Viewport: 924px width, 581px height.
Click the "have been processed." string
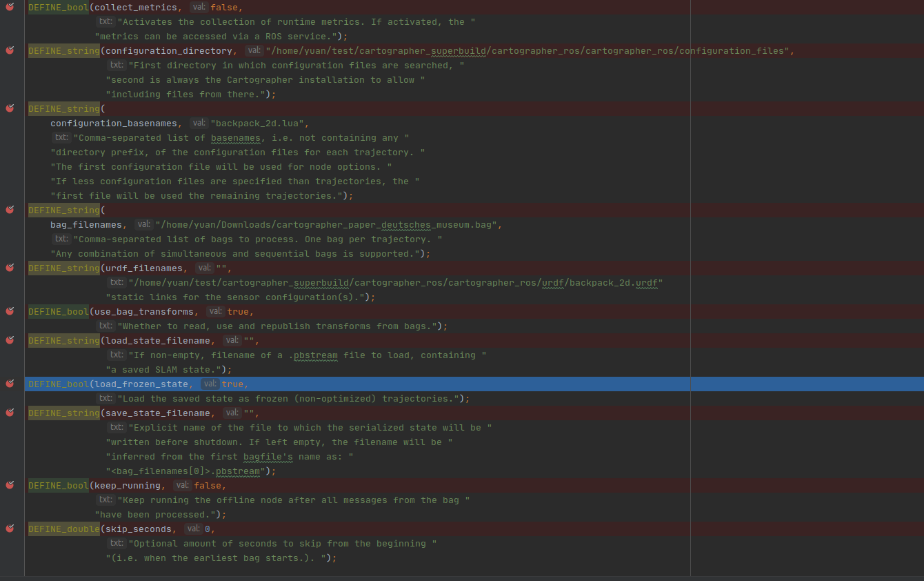click(155, 514)
